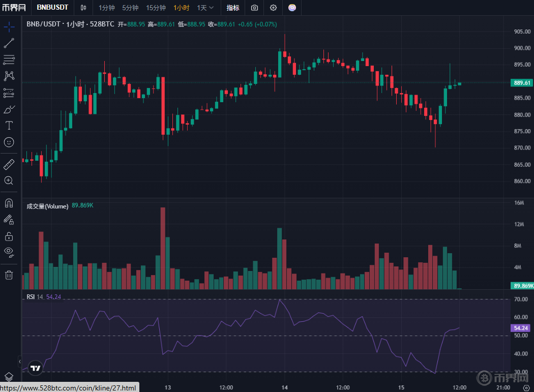Click the 21:00 time label
The width and height of the screenshot is (534, 392).
503,387
